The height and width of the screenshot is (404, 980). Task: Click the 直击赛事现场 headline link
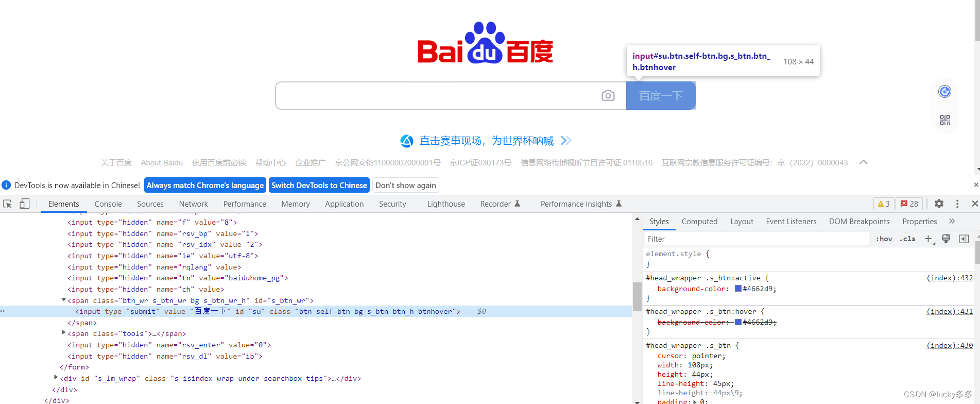pyautogui.click(x=487, y=141)
